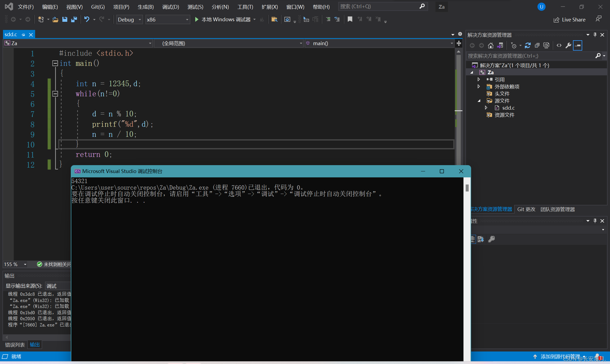
Task: Click the 搜索 (Ctrl+Q) search box
Action: click(x=379, y=7)
